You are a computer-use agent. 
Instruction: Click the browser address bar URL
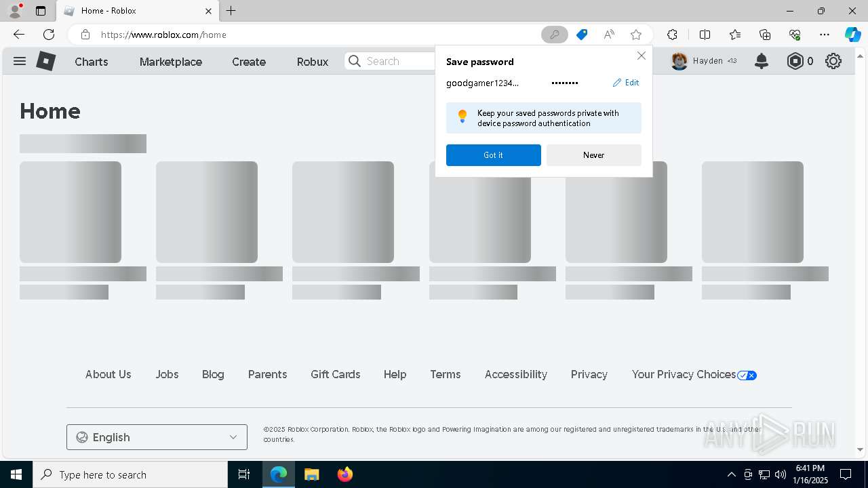(163, 35)
